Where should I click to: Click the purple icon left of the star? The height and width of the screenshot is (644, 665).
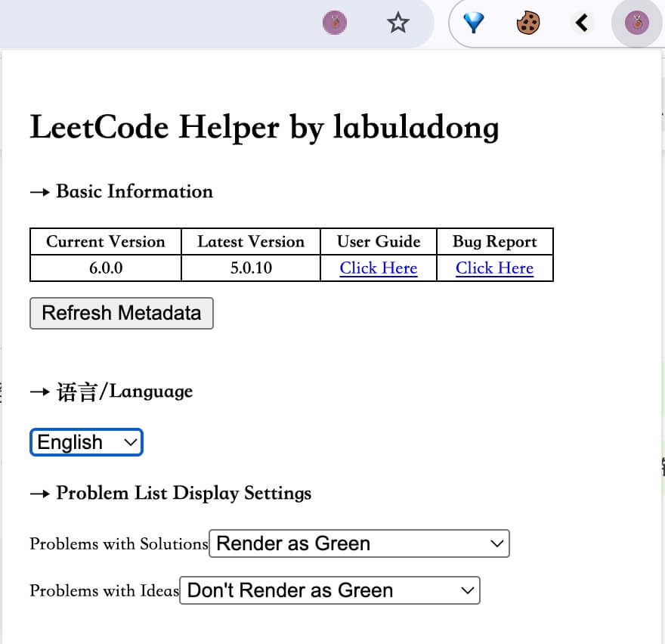click(335, 23)
